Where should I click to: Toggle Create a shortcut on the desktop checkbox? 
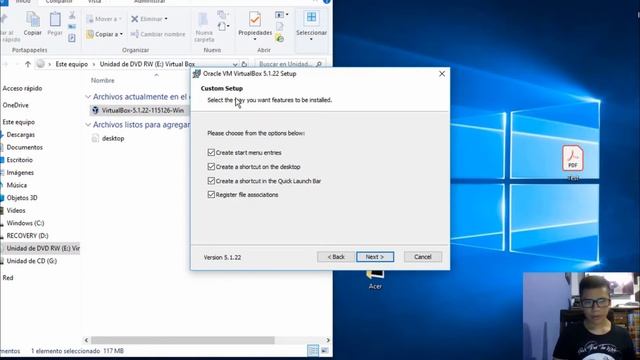coord(211,167)
